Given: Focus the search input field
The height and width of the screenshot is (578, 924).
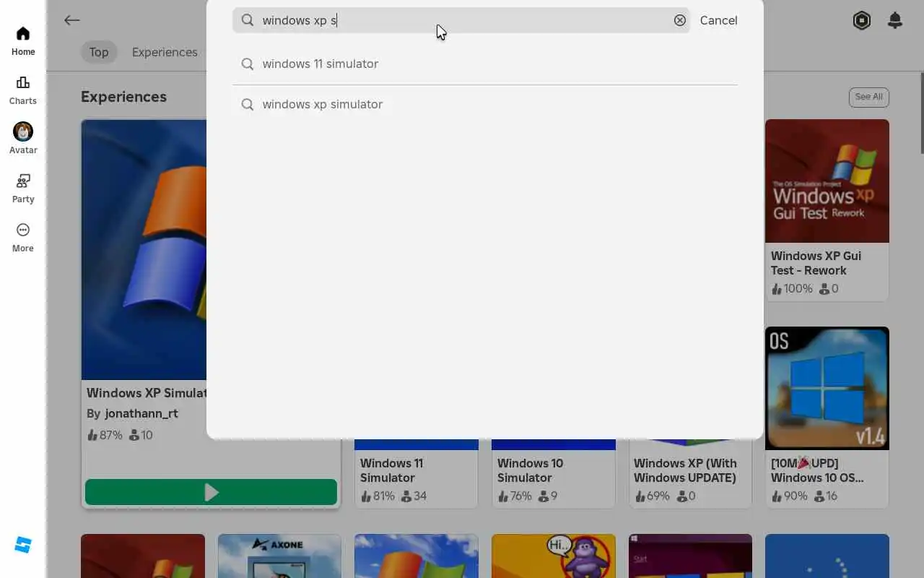Looking at the screenshot, I should [461, 20].
